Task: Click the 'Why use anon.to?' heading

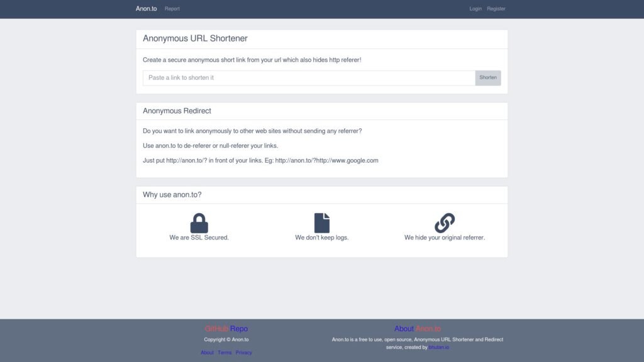Action: point(172,195)
